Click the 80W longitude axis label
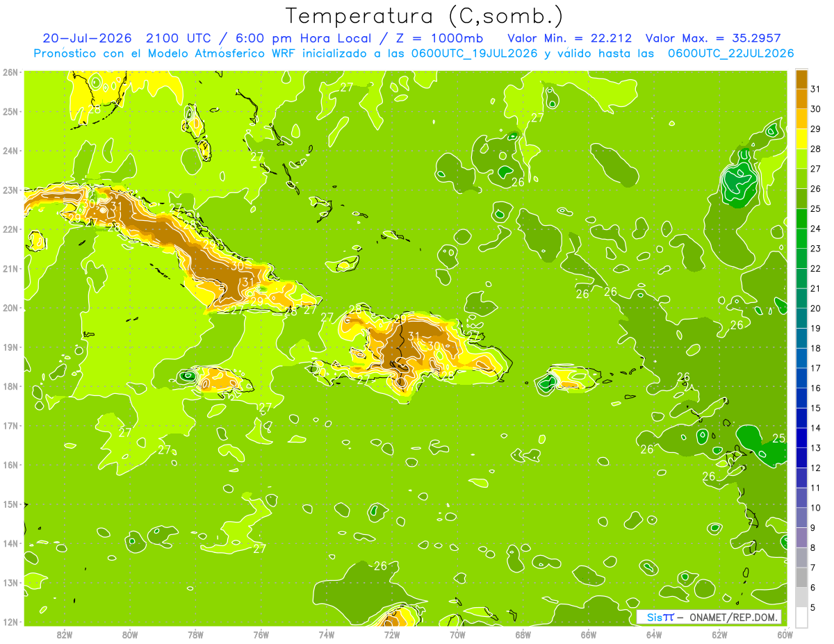Screen dimensions: 834x644 click(130, 634)
